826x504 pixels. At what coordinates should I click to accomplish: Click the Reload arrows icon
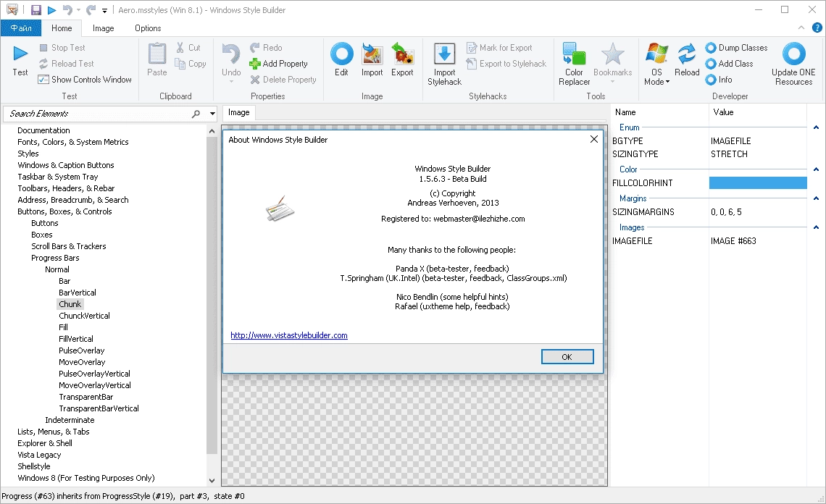pyautogui.click(x=687, y=54)
